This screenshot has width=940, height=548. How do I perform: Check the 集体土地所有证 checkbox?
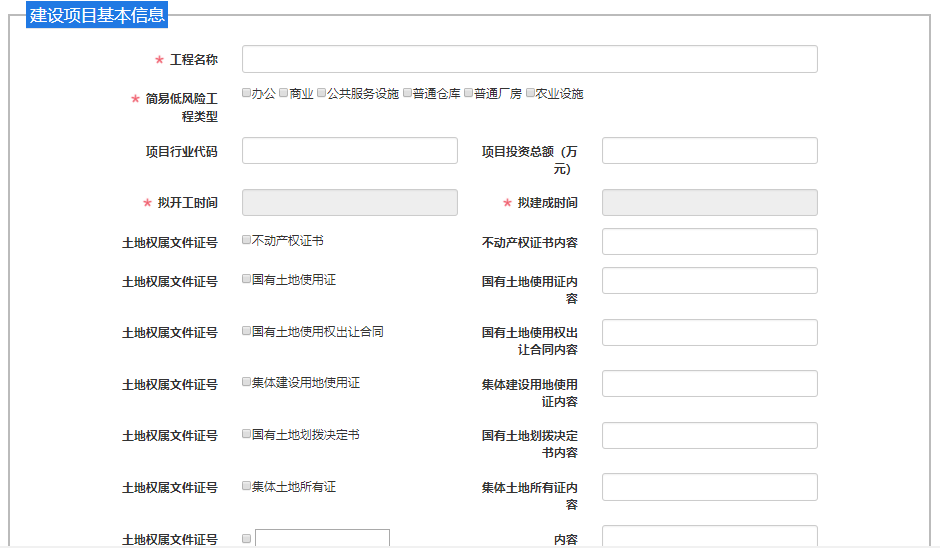tap(246, 486)
